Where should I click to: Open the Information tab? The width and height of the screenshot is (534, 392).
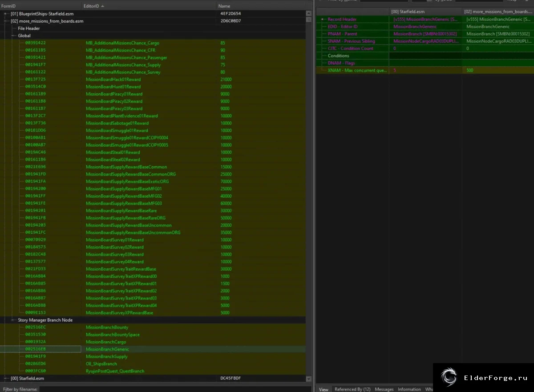tap(409, 389)
